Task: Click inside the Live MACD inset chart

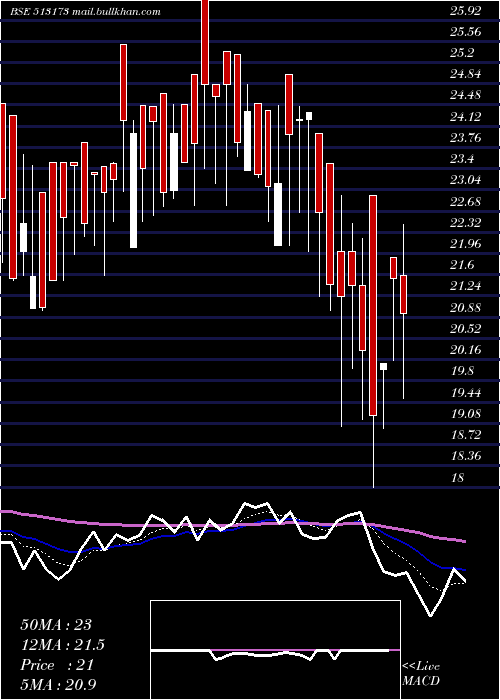Action: [x=275, y=650]
